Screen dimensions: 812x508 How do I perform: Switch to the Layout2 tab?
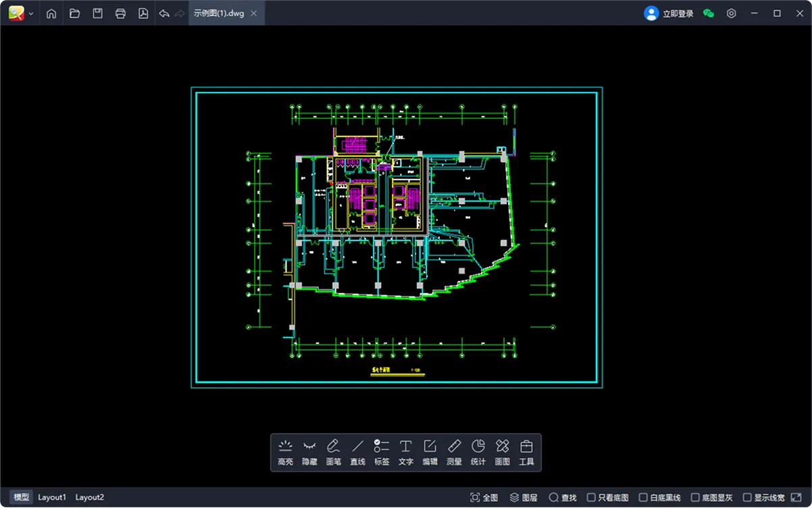[x=90, y=498]
